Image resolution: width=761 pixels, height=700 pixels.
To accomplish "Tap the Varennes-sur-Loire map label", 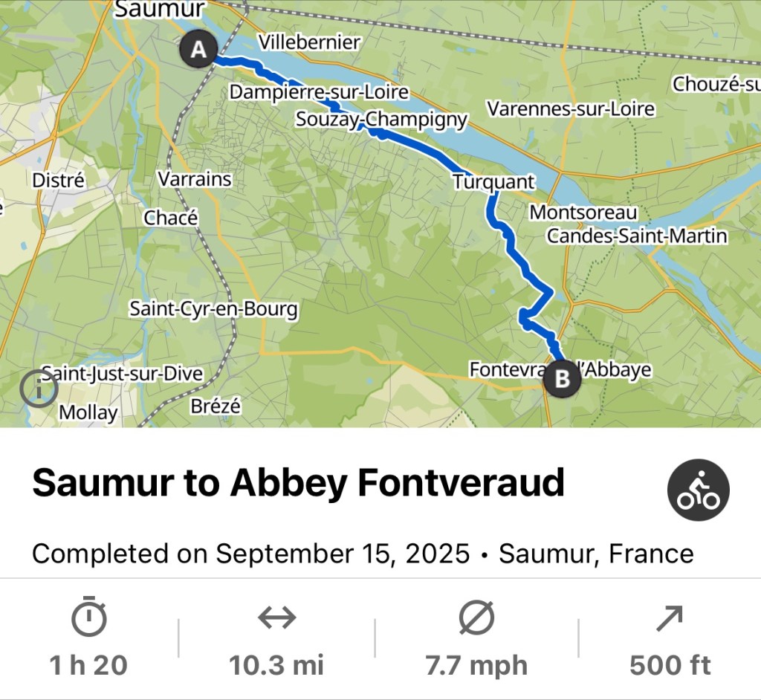I will pos(571,109).
